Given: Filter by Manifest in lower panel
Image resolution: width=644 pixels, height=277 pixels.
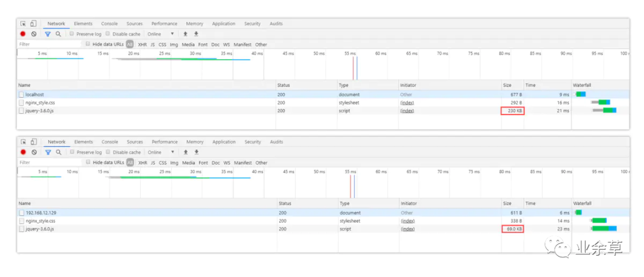Looking at the screenshot, I should coord(243,163).
